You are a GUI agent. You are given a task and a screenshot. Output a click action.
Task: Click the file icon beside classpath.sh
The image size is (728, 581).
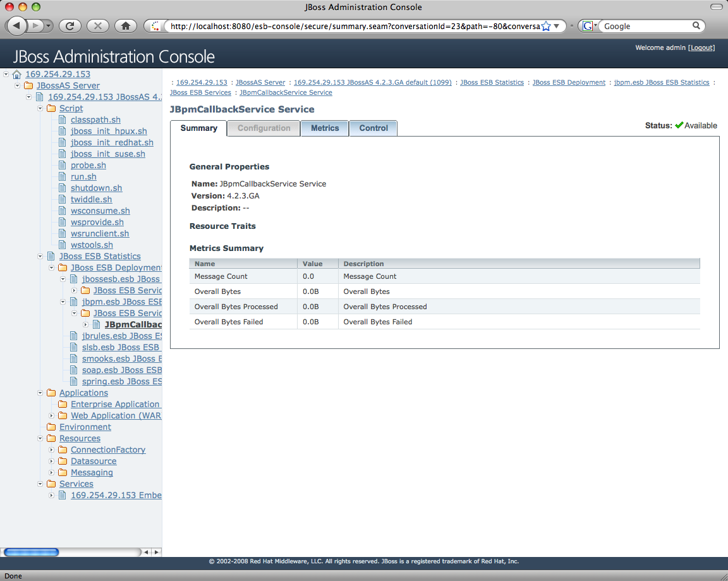tap(62, 120)
